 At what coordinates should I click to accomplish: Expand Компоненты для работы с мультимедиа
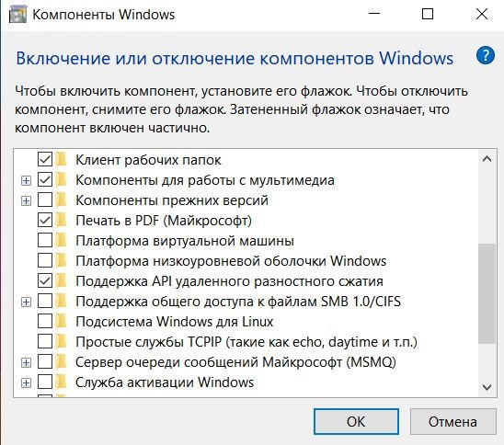coord(26,180)
